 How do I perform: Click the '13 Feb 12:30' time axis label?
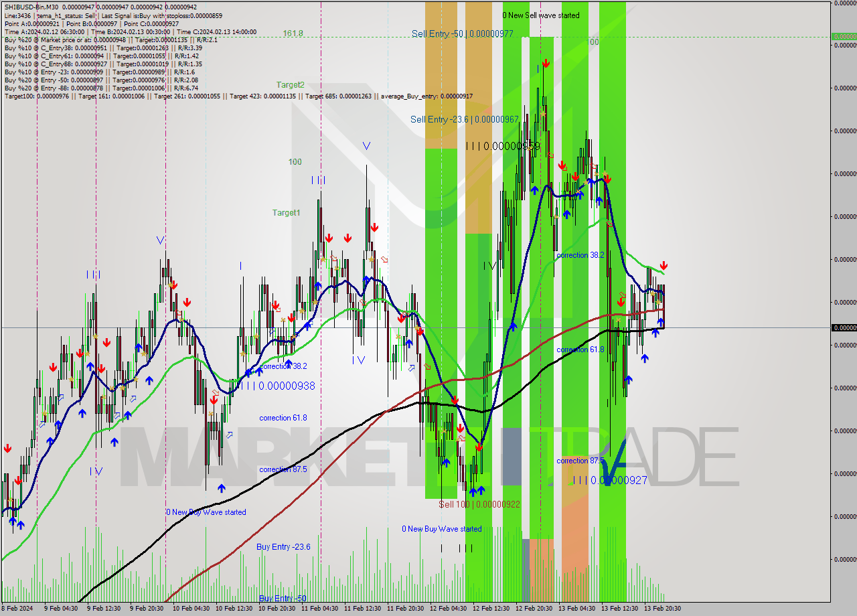[619, 609]
